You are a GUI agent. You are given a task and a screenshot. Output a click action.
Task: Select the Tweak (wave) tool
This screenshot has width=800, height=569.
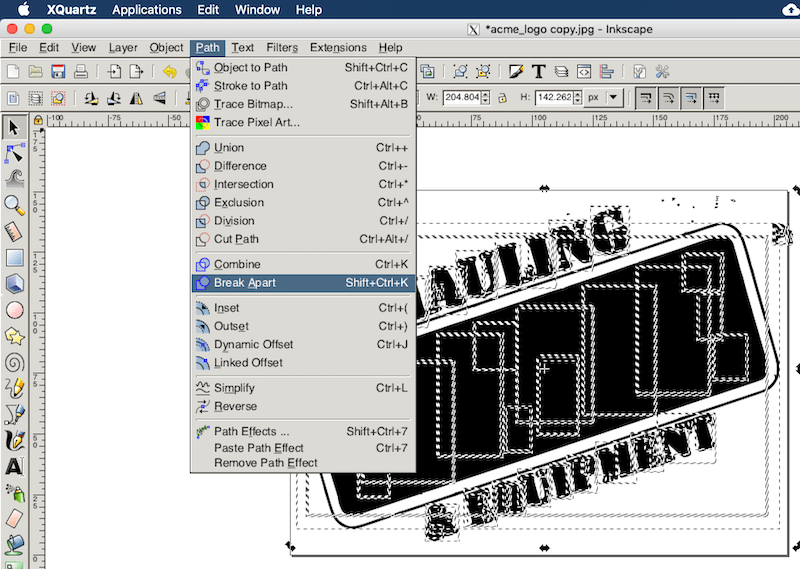(x=14, y=179)
